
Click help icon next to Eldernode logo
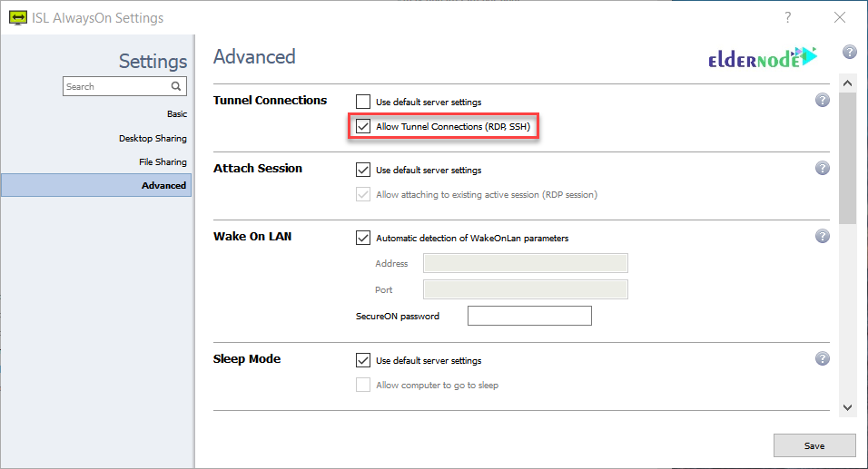point(850,53)
